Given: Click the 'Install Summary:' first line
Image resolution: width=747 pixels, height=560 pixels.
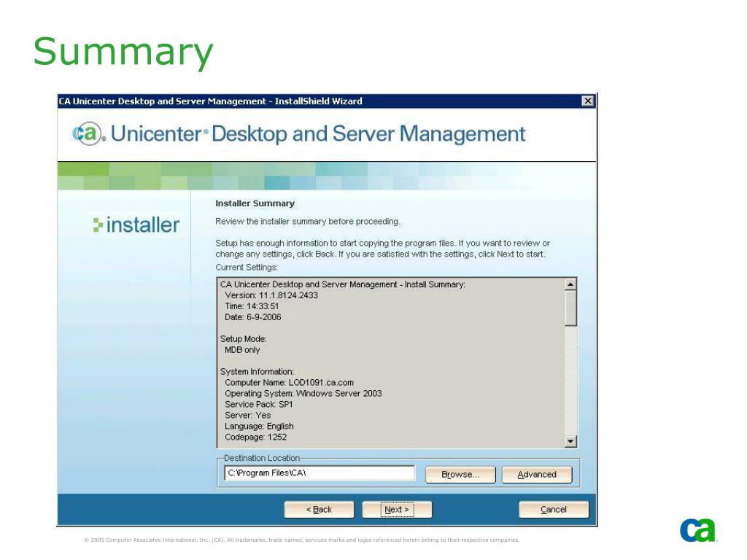Looking at the screenshot, I should coord(343,284).
